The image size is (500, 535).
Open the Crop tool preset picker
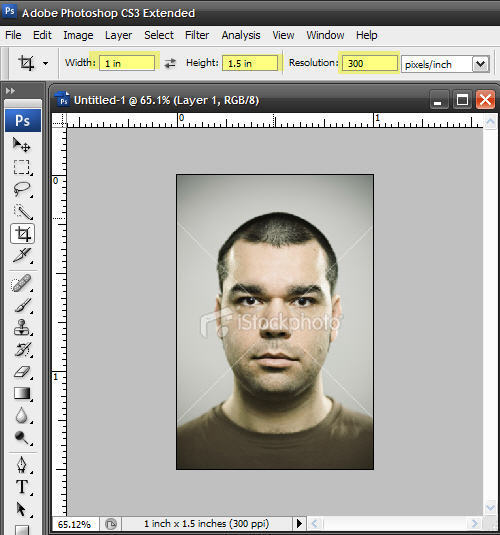point(46,63)
